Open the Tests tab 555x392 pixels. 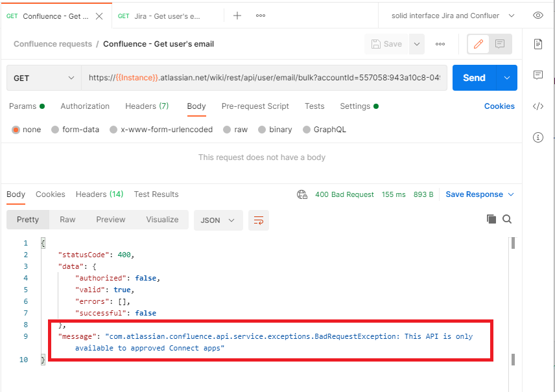tap(314, 106)
